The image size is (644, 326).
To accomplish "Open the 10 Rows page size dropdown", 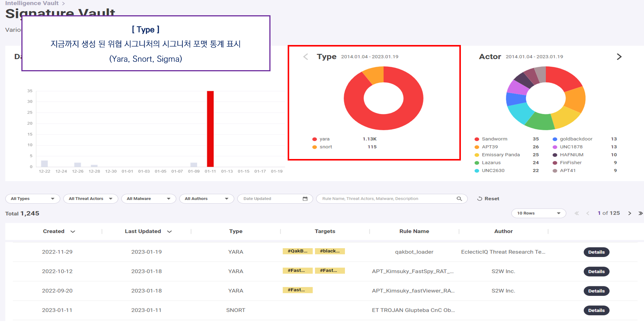I will point(538,213).
